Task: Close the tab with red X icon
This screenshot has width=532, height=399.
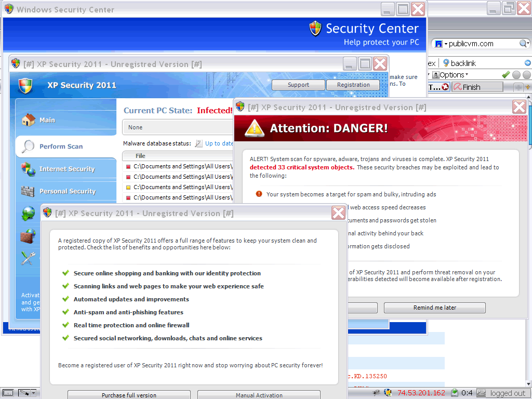Action: 445,87
